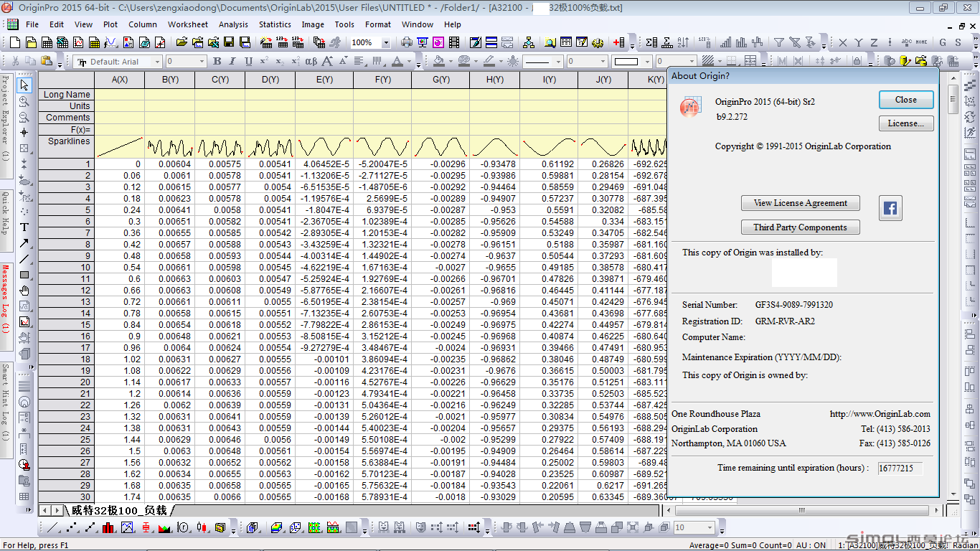
Task: Toggle Bold text formatting
Action: coord(217,62)
